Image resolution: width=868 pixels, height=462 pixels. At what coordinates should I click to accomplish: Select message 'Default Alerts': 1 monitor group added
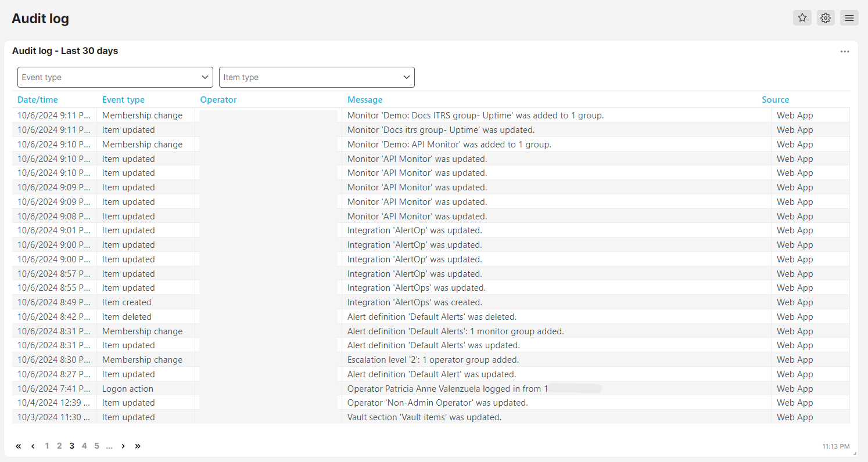point(455,331)
